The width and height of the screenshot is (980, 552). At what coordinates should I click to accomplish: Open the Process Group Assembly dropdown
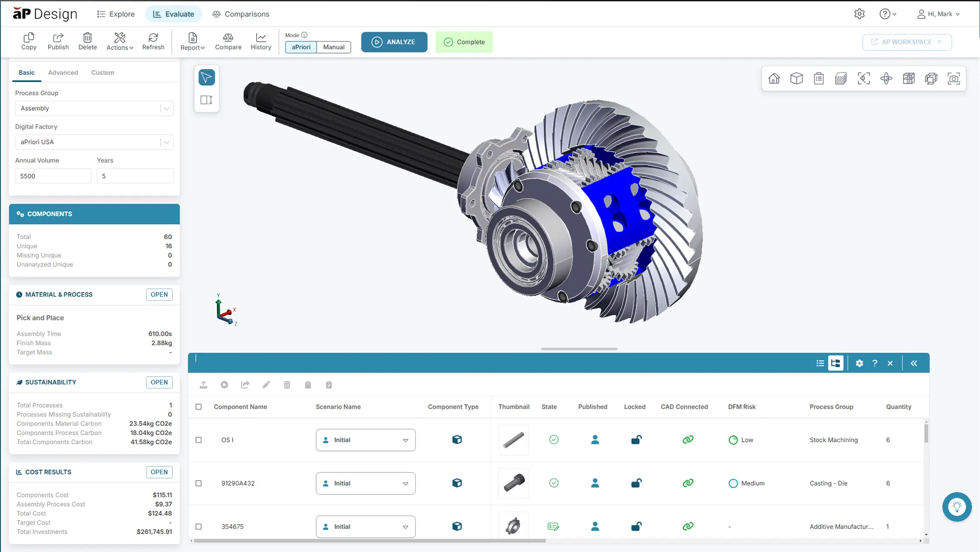coord(94,108)
